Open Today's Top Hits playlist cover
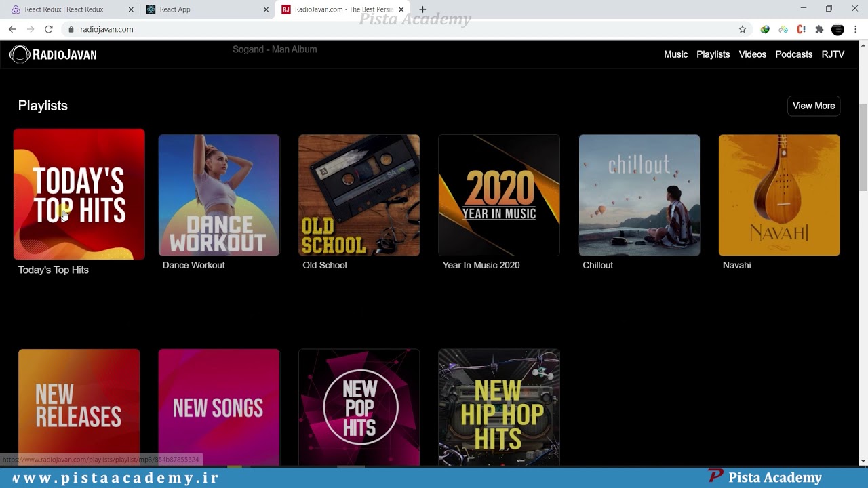The height and width of the screenshot is (488, 868). click(x=79, y=195)
